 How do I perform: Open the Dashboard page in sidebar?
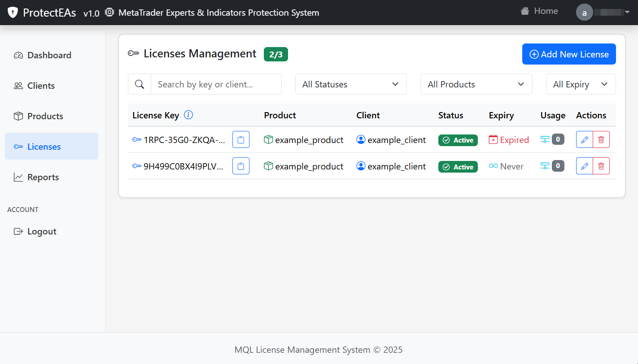click(x=52, y=55)
